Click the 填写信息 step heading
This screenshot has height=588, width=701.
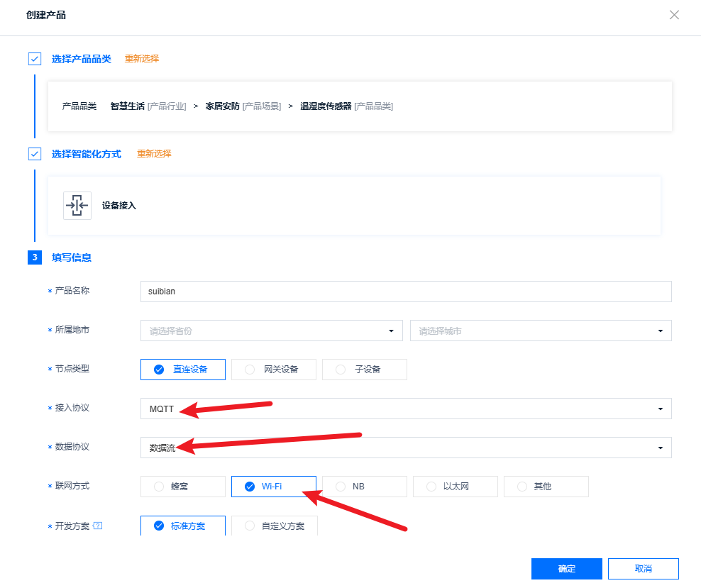coord(72,257)
